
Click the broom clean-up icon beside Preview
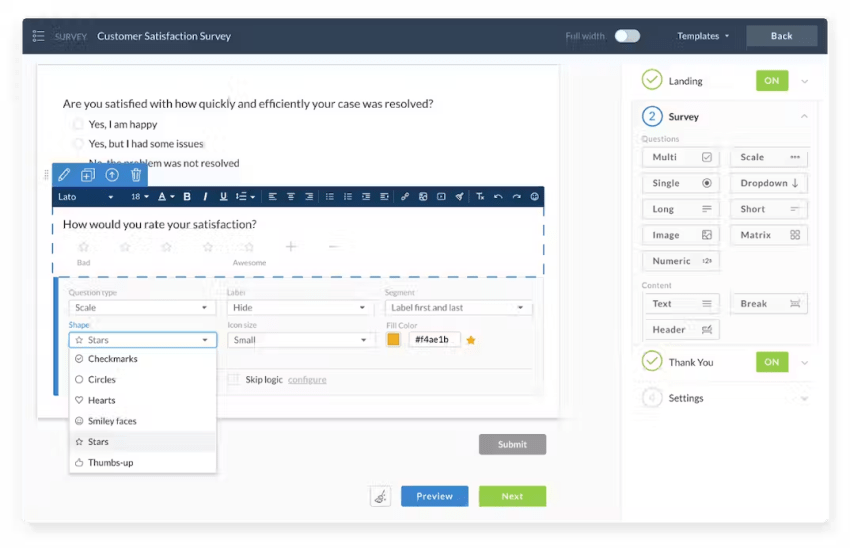[381, 497]
